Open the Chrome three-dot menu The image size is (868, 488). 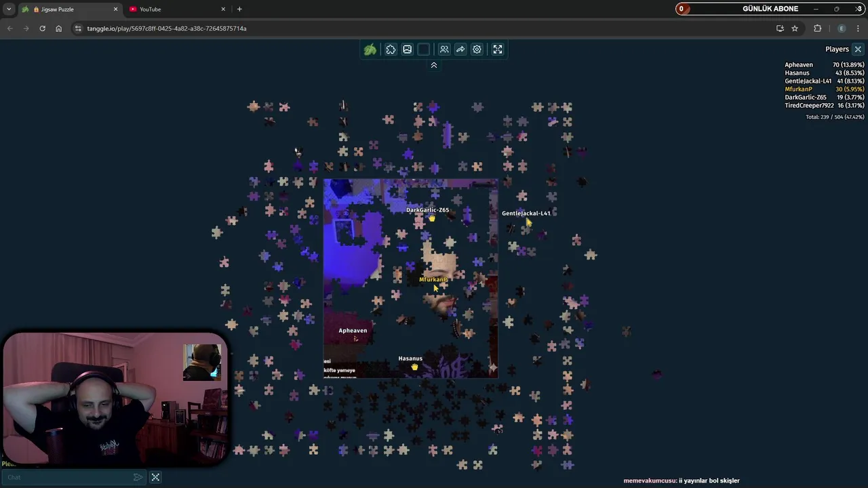pyautogui.click(x=858, y=28)
